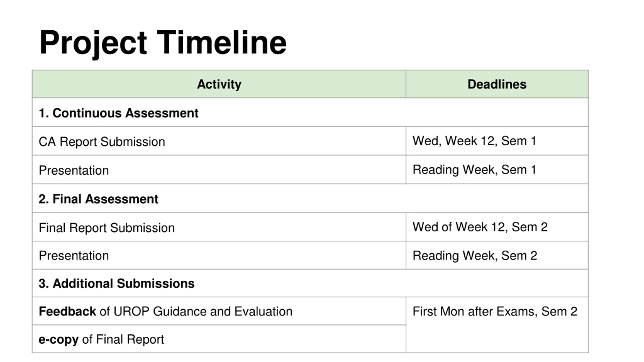Select the e-copy of Final Report row
Viewport: 644px width, 362px height.
coord(219,339)
